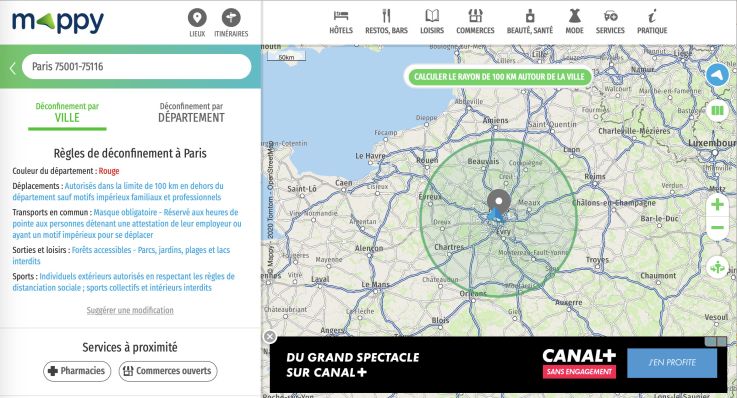This screenshot has width=737, height=398.
Task: Click Orléans label on the map
Action: (473, 293)
